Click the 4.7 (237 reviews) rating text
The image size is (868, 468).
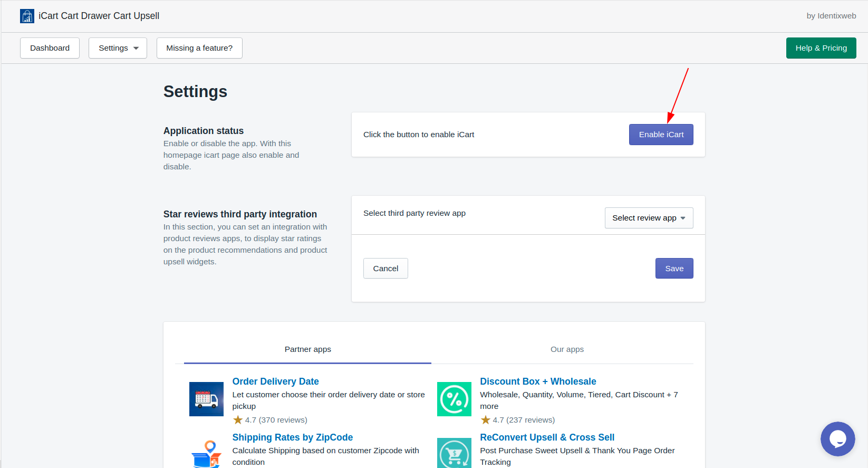(x=524, y=420)
